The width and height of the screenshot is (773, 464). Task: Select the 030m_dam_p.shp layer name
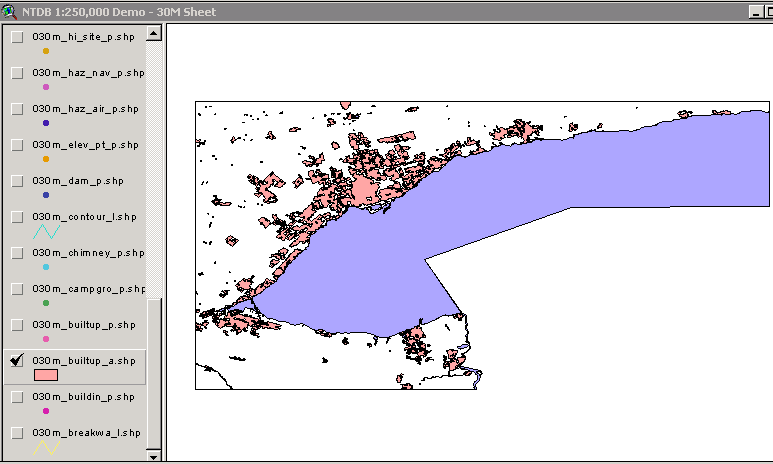[78, 181]
